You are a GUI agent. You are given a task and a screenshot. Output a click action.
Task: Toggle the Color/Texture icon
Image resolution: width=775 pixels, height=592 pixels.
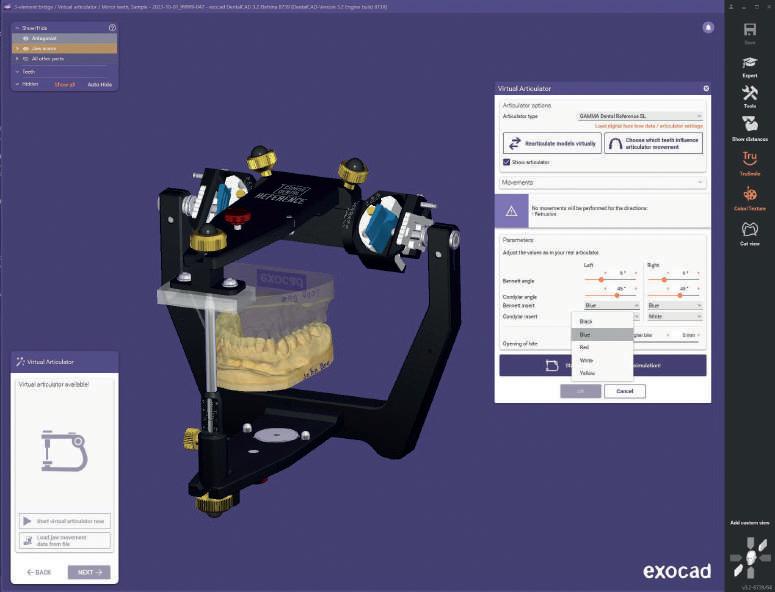coord(749,194)
